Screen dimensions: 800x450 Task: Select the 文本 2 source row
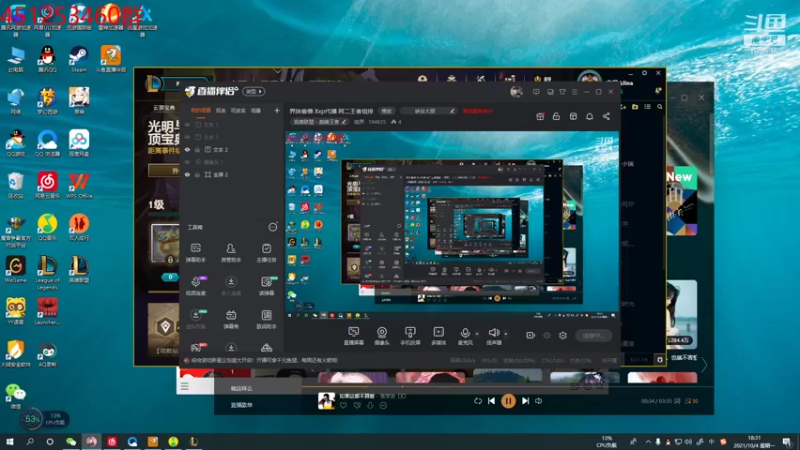pyautogui.click(x=232, y=149)
